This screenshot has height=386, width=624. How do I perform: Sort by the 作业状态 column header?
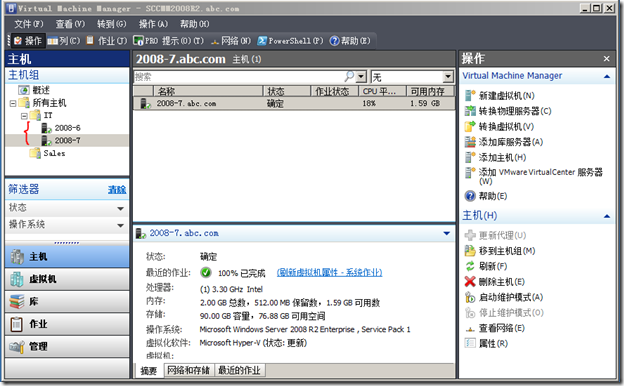(x=334, y=91)
